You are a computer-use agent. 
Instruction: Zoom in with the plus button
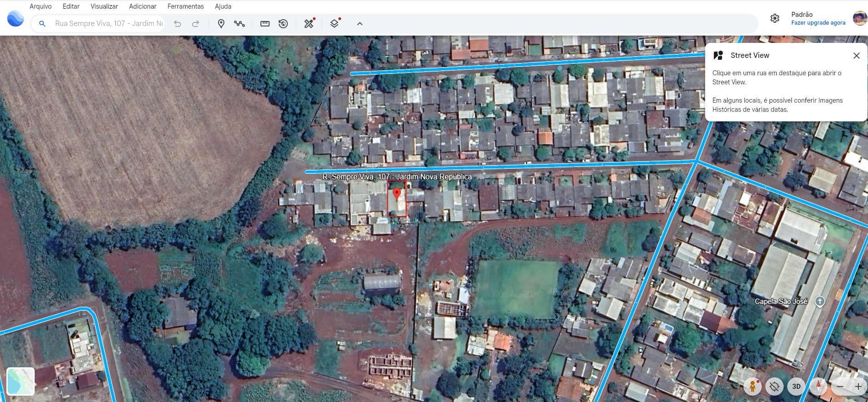point(858,386)
